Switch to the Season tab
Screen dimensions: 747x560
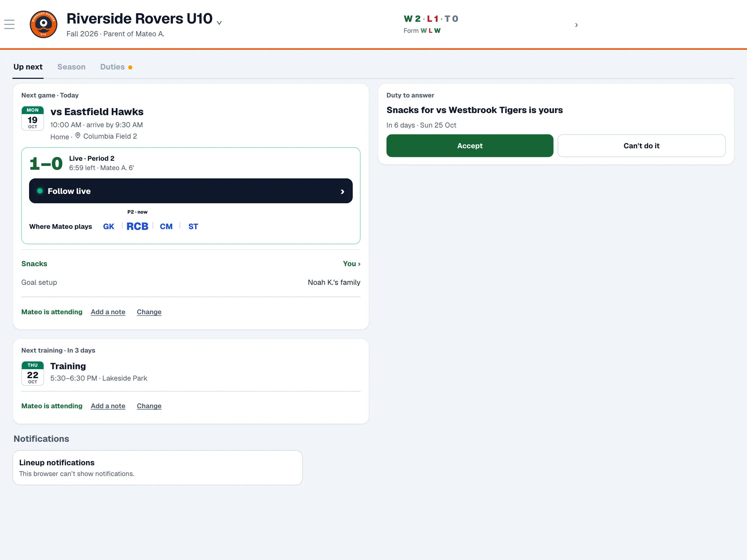point(71,67)
